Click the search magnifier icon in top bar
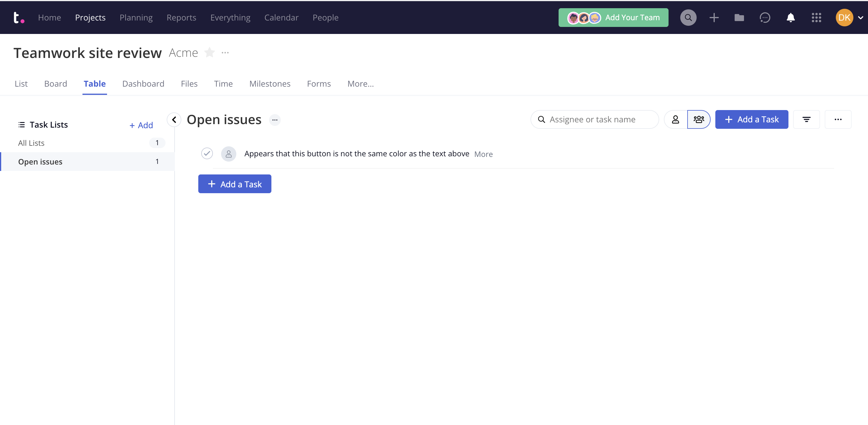This screenshot has height=425, width=868. point(688,18)
